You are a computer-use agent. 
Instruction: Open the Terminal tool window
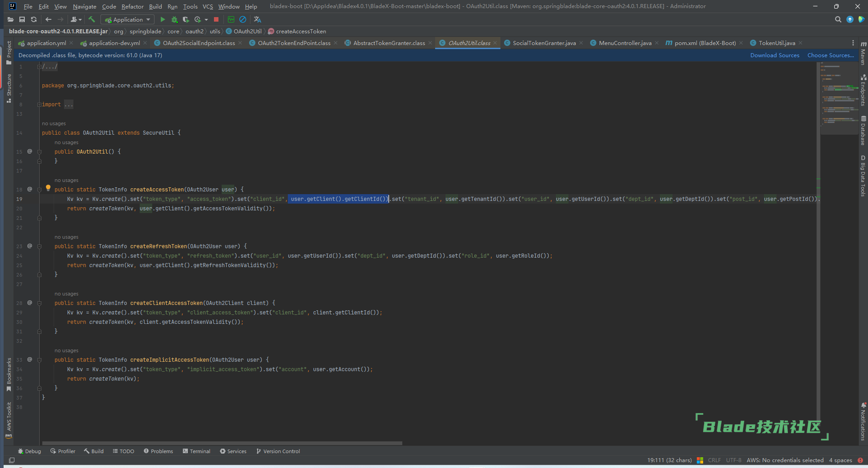(x=196, y=451)
